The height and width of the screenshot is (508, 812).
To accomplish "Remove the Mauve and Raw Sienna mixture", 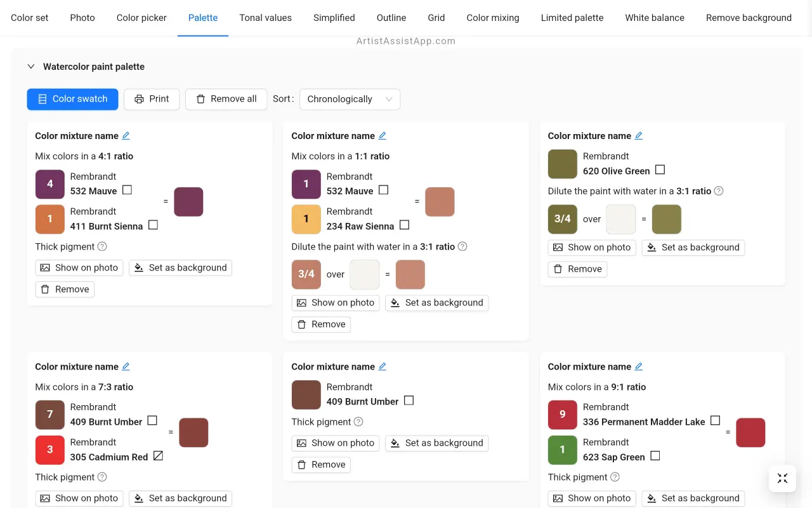I will (x=321, y=324).
